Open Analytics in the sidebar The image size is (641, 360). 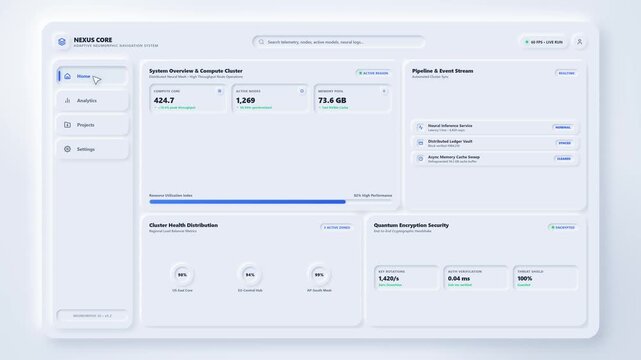point(92,101)
